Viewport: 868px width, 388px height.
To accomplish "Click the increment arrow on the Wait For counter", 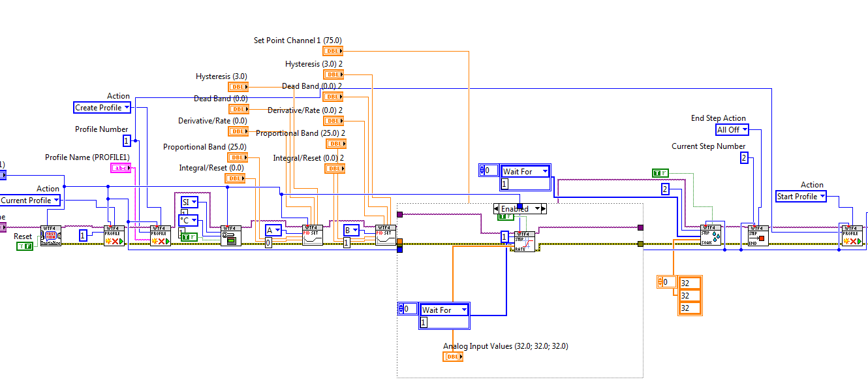I will (482, 167).
